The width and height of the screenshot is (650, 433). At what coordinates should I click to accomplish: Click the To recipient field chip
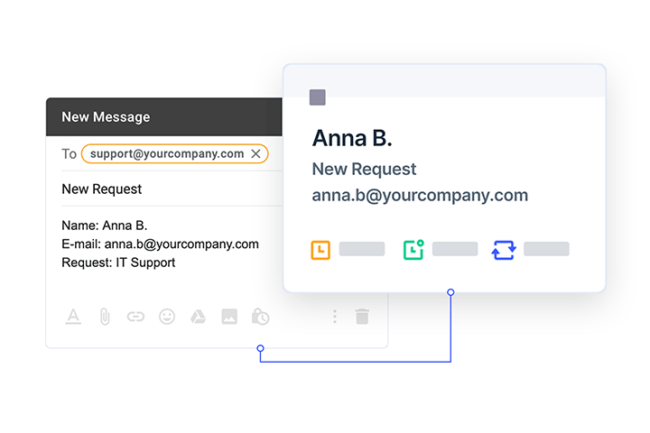pos(175,154)
